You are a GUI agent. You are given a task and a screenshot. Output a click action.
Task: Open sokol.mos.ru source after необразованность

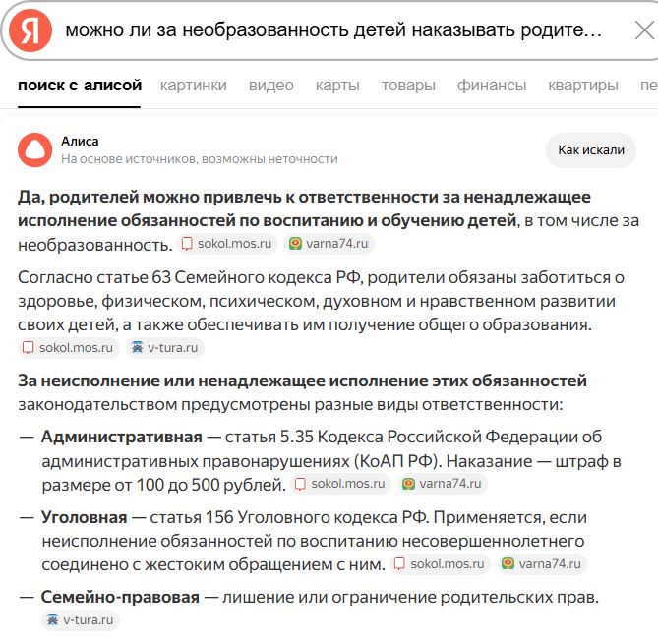(x=227, y=244)
